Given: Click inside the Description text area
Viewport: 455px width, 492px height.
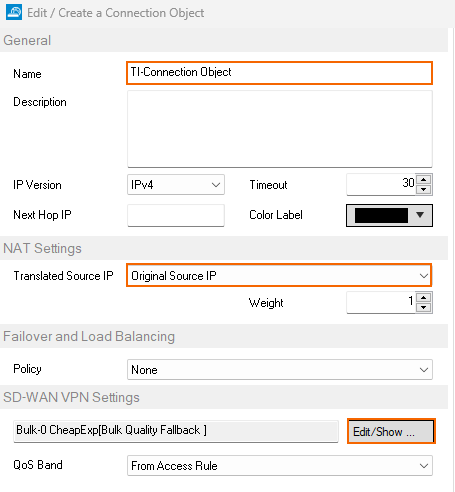Looking at the screenshot, I should (x=280, y=129).
